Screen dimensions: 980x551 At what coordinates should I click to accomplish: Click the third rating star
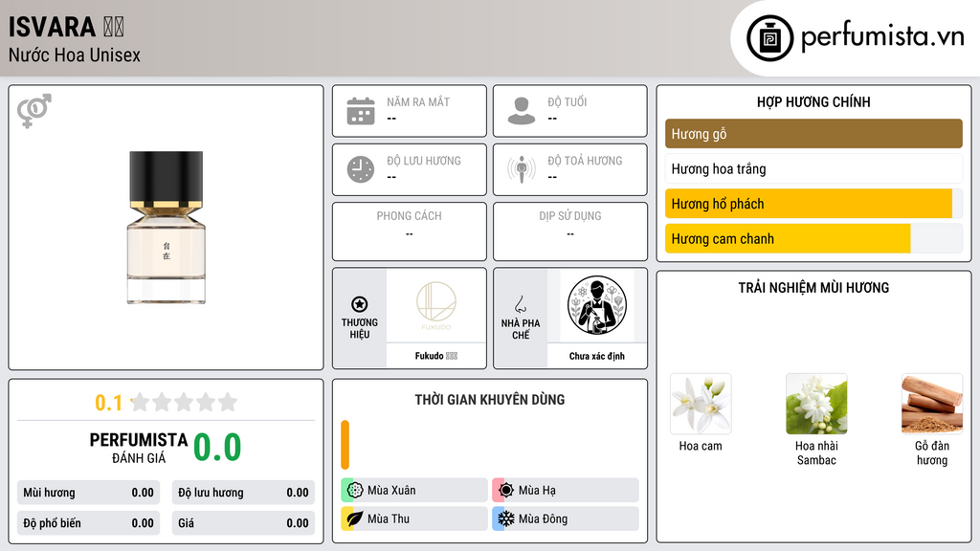coord(185,402)
